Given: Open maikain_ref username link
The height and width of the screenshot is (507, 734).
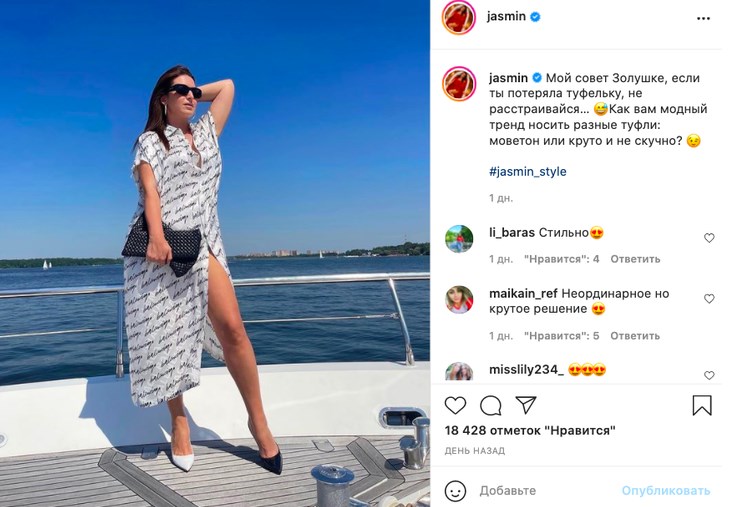Looking at the screenshot, I should [523, 294].
